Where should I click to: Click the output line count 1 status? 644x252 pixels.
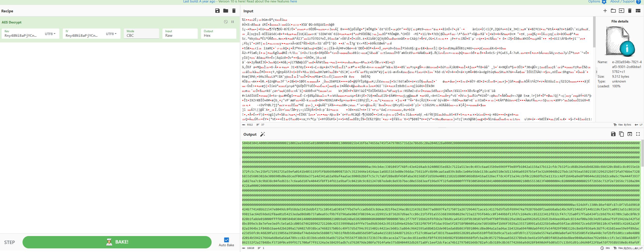[261, 248]
